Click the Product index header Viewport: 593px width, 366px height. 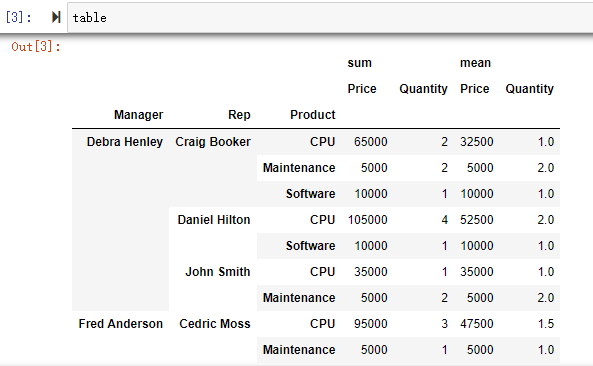tap(313, 115)
